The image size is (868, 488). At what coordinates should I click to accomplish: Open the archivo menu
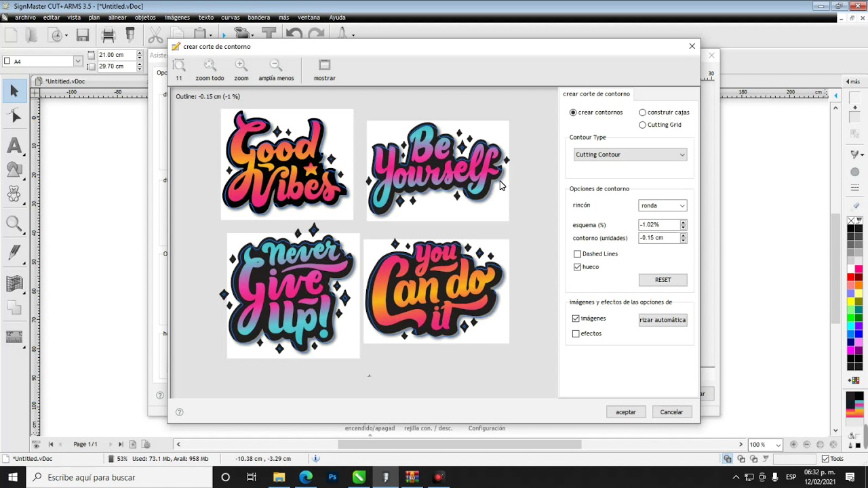(x=25, y=18)
